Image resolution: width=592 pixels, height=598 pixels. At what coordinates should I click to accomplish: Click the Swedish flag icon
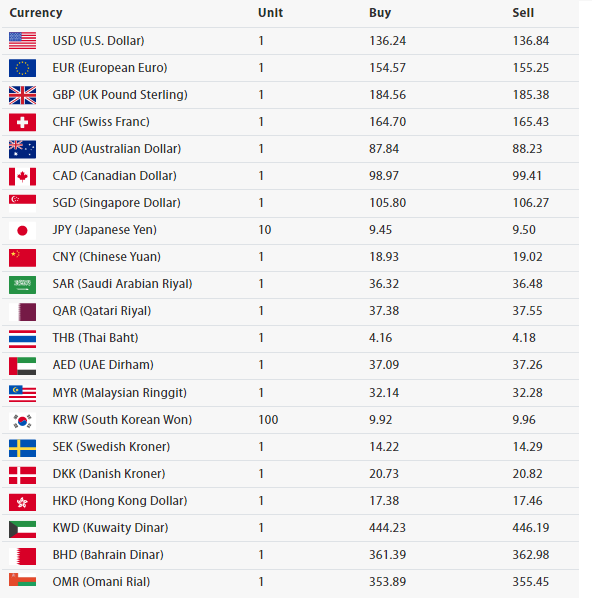[x=23, y=448]
